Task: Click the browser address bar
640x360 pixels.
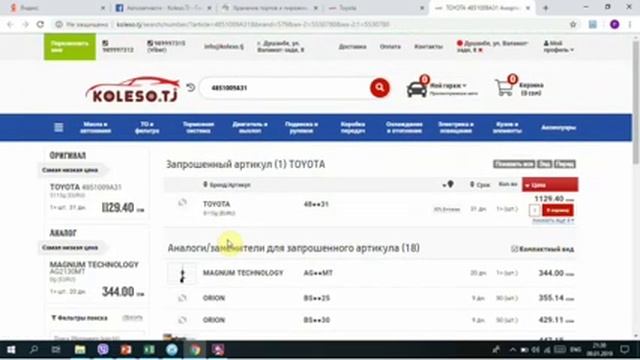Action: pyautogui.click(x=310, y=24)
